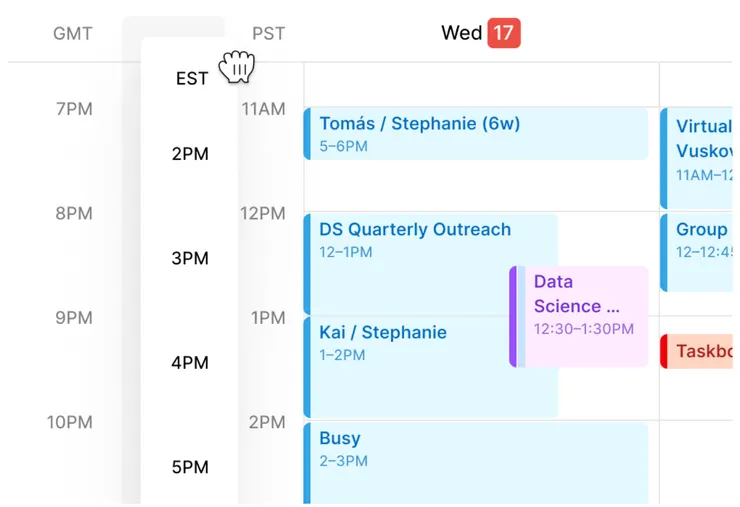Click the 7PM label in GMT column
The image size is (740, 507).
(74, 109)
